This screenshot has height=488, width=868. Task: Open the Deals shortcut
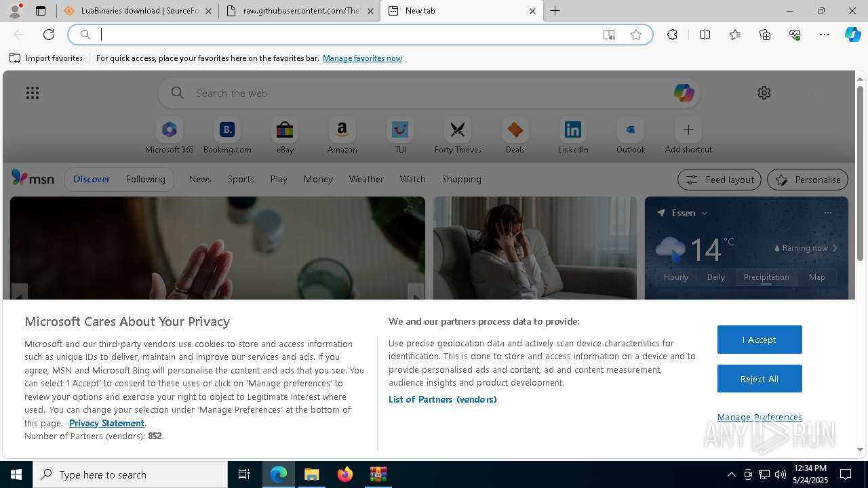click(515, 136)
